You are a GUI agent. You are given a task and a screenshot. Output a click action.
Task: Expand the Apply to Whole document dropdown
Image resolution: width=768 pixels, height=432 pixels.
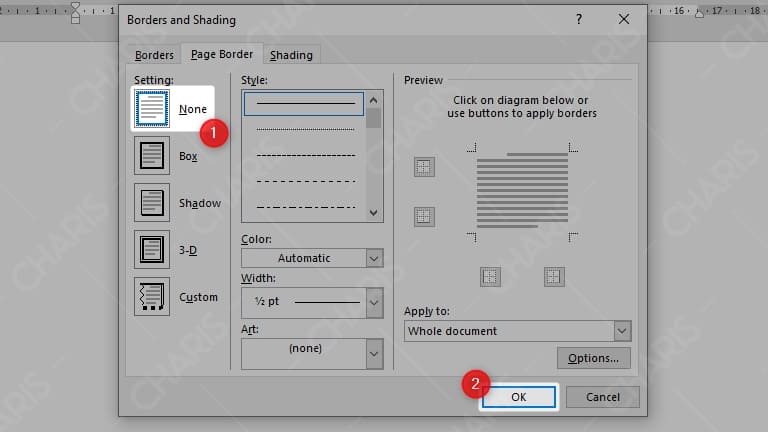pyautogui.click(x=621, y=331)
